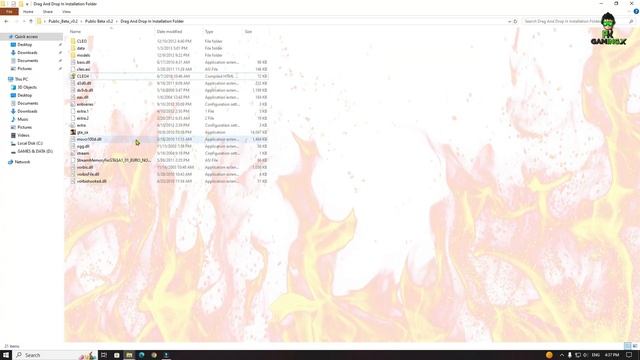The image size is (640, 360).
Task: Select the extra.2 file icon
Action: (73, 118)
